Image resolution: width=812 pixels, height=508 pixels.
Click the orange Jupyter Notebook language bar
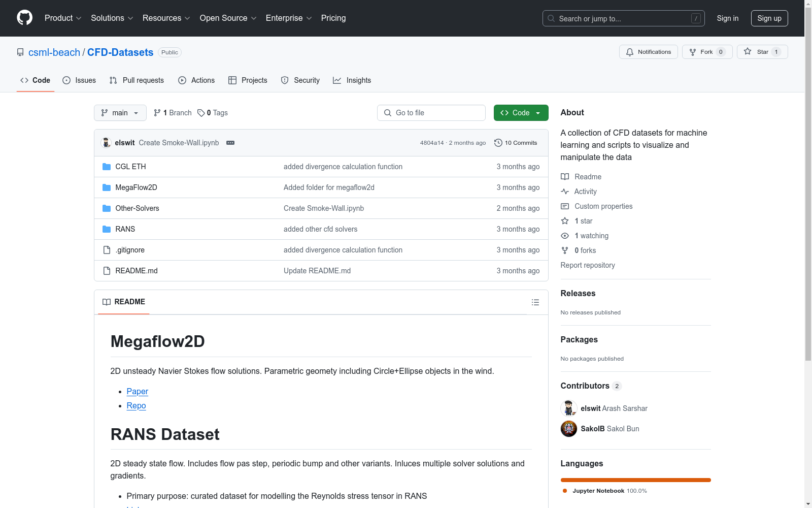click(636, 480)
